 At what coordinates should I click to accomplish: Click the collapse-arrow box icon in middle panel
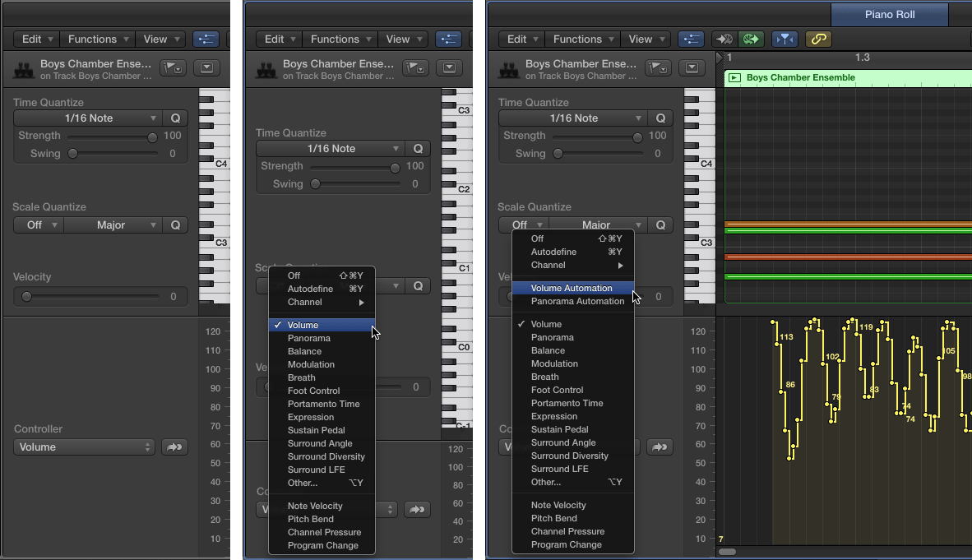pyautogui.click(x=449, y=67)
